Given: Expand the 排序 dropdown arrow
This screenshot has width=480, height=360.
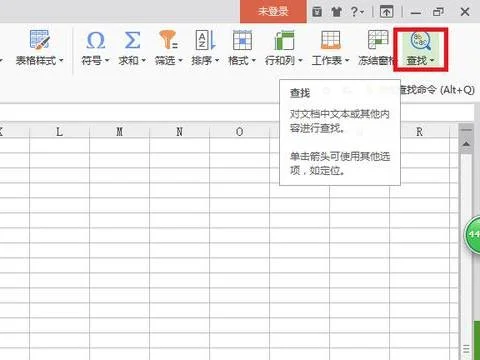Looking at the screenshot, I should tap(217, 61).
